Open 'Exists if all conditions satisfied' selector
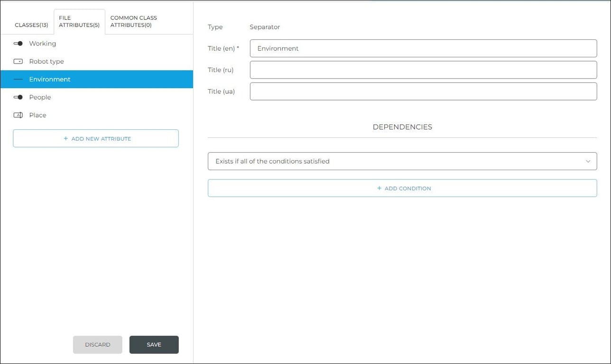 point(402,161)
